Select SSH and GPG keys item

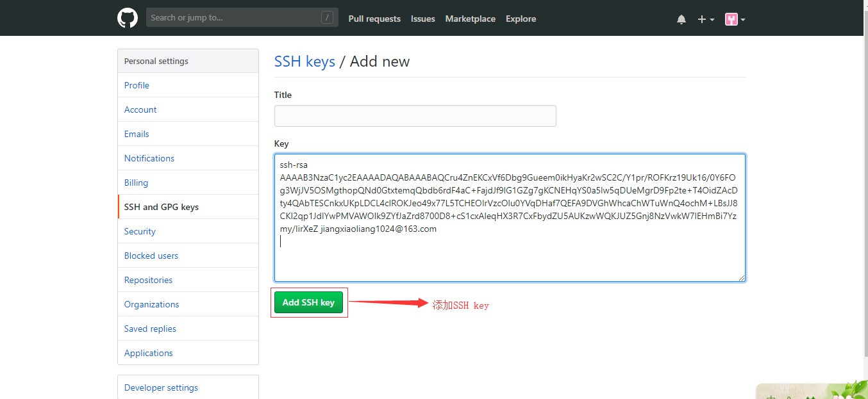(x=188, y=207)
